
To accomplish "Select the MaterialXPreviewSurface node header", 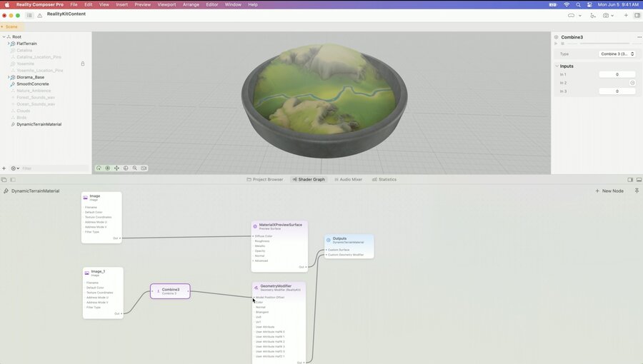I will point(280,226).
